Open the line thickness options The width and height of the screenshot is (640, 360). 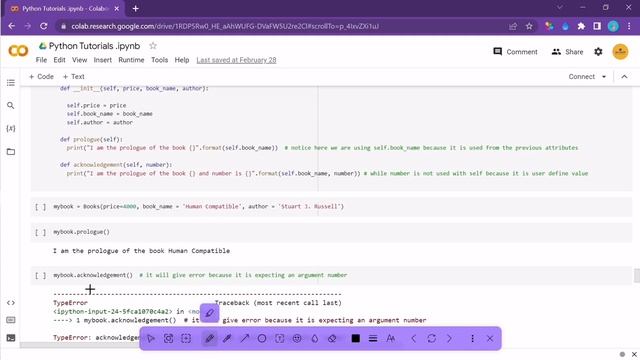coord(373,338)
